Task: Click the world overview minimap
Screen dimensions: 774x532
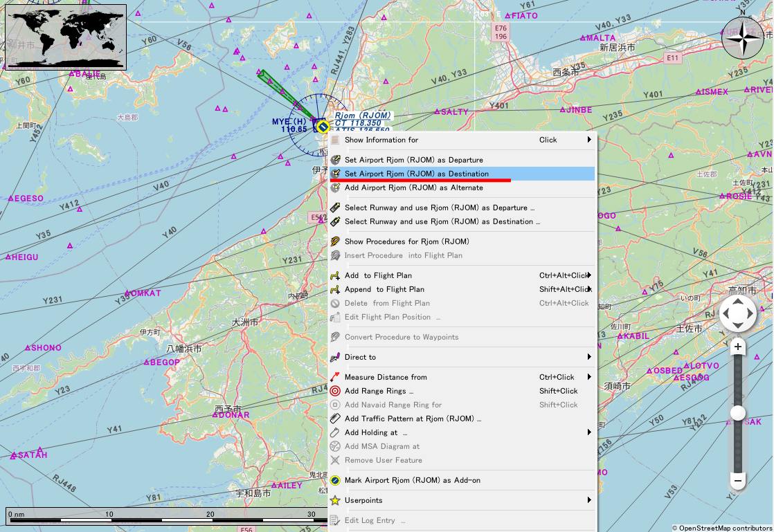Action: point(66,37)
